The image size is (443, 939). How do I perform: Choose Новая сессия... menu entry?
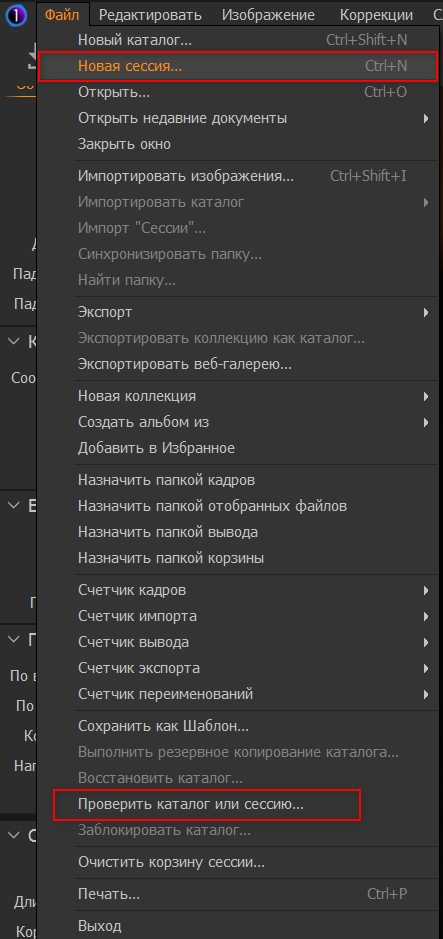(x=237, y=66)
